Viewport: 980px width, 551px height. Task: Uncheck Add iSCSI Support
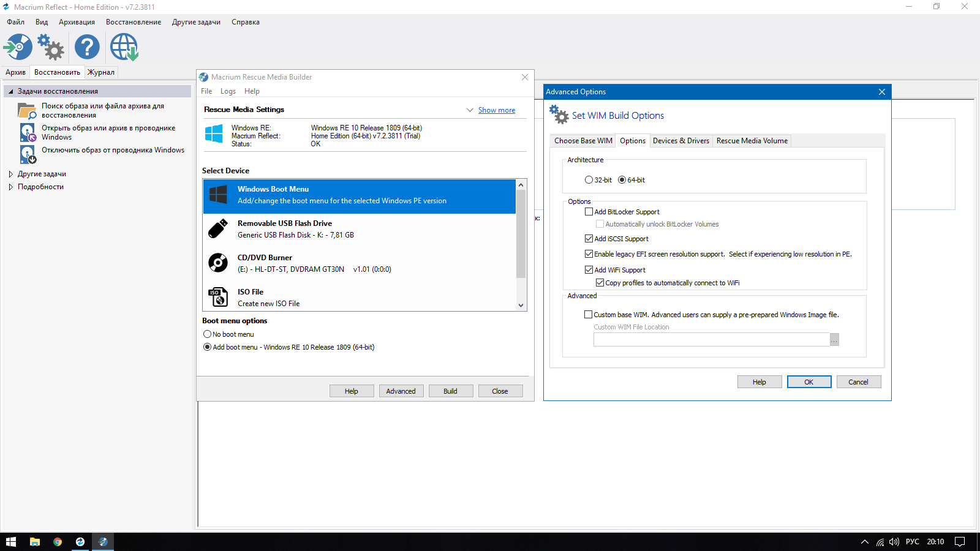[589, 239]
